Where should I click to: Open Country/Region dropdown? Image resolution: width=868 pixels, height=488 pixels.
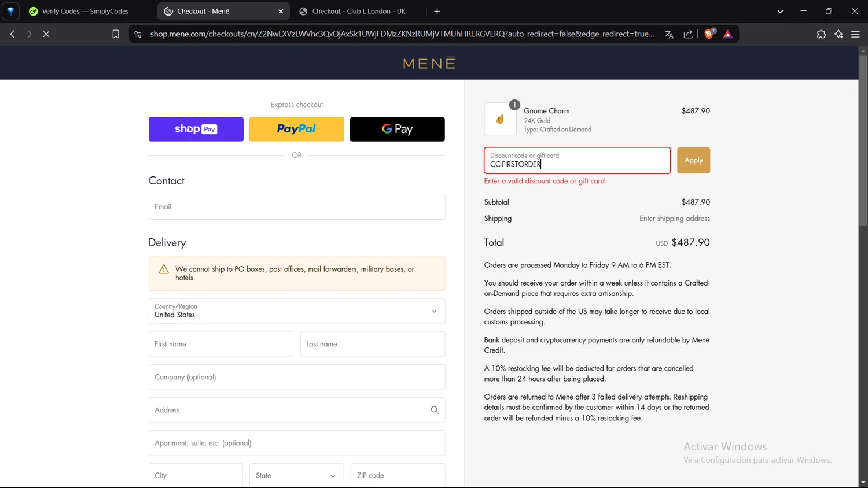(297, 311)
